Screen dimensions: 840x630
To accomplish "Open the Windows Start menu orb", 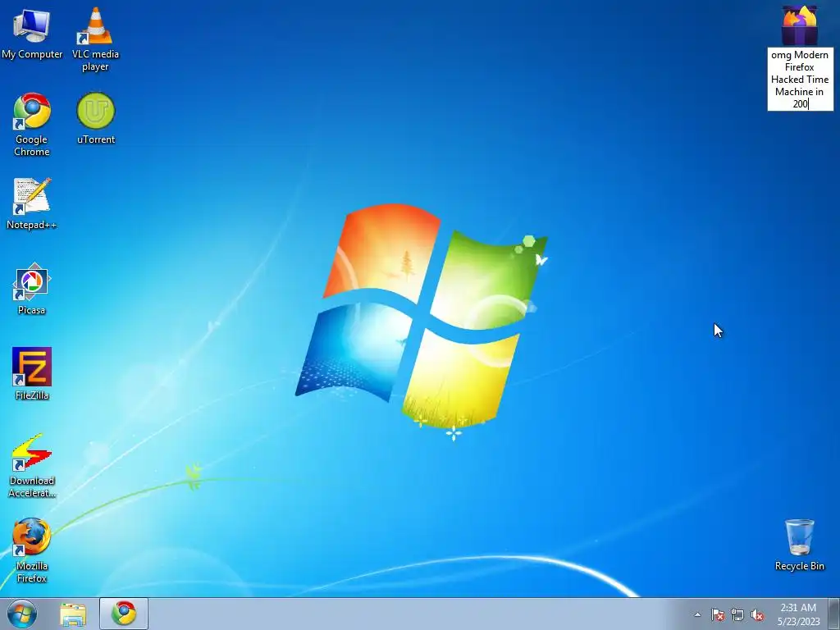I will point(21,614).
